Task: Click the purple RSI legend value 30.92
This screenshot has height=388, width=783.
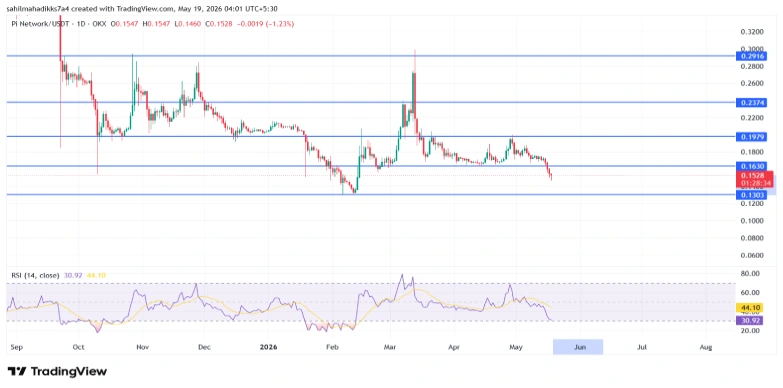Action: pyautogui.click(x=74, y=275)
